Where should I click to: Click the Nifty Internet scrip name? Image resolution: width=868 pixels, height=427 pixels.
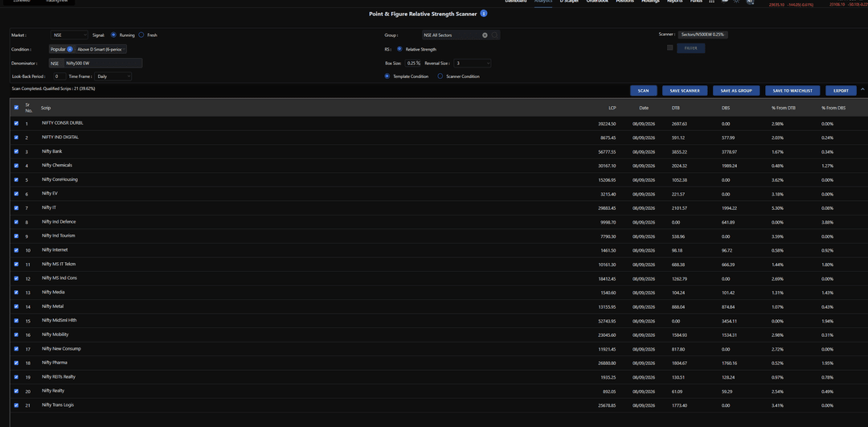[x=55, y=250]
